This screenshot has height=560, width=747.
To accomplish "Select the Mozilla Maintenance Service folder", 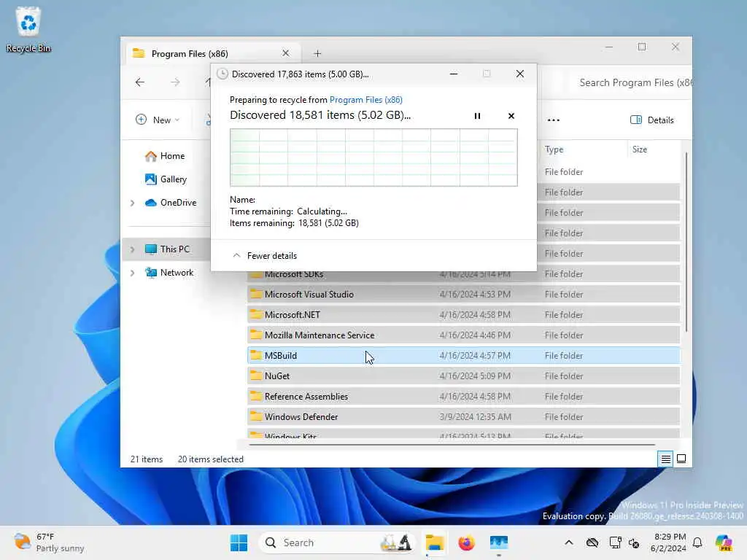I will point(463,335).
